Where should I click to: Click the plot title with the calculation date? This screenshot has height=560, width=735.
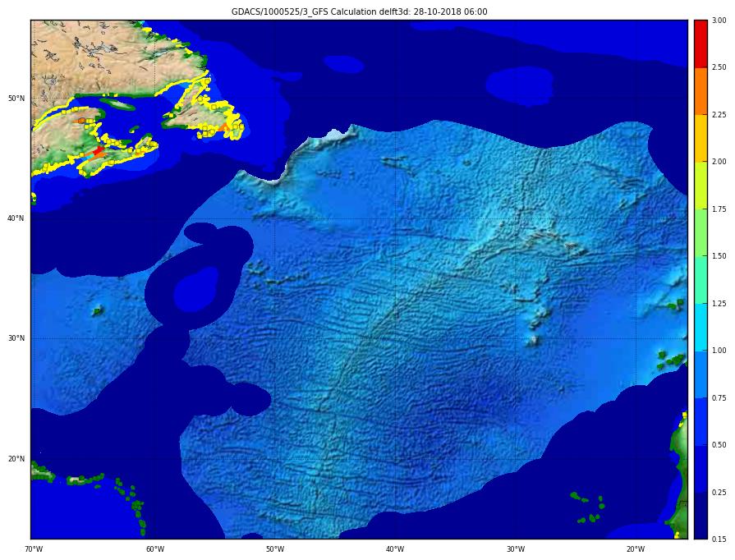pyautogui.click(x=359, y=11)
